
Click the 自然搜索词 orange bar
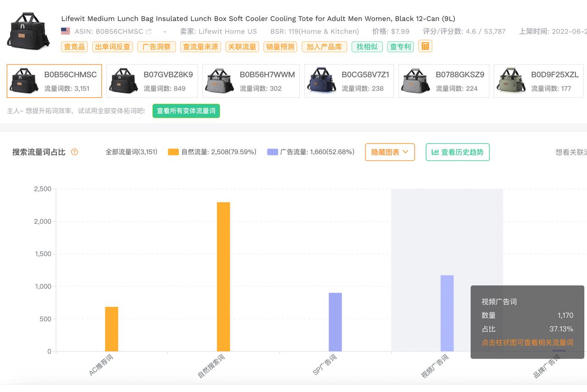point(223,276)
